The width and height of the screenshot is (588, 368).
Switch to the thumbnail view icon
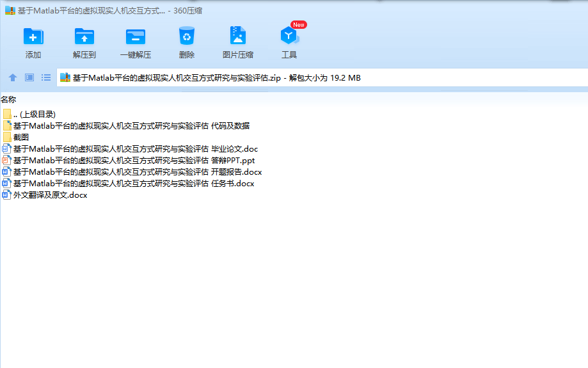pyautogui.click(x=29, y=77)
